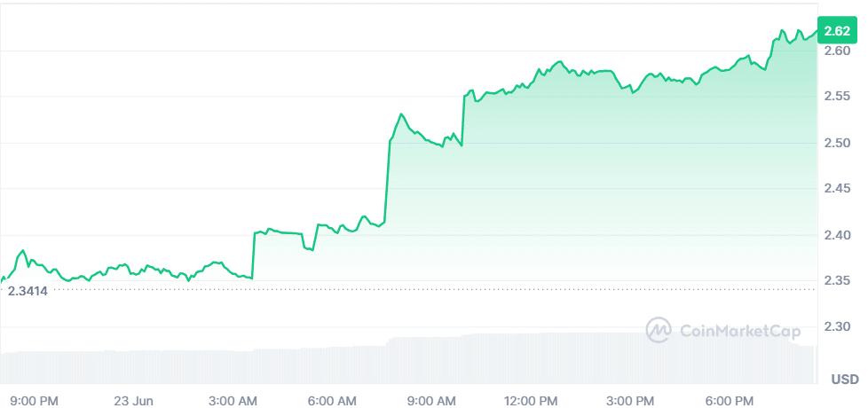Click the 2.55 price axis label

tap(837, 97)
